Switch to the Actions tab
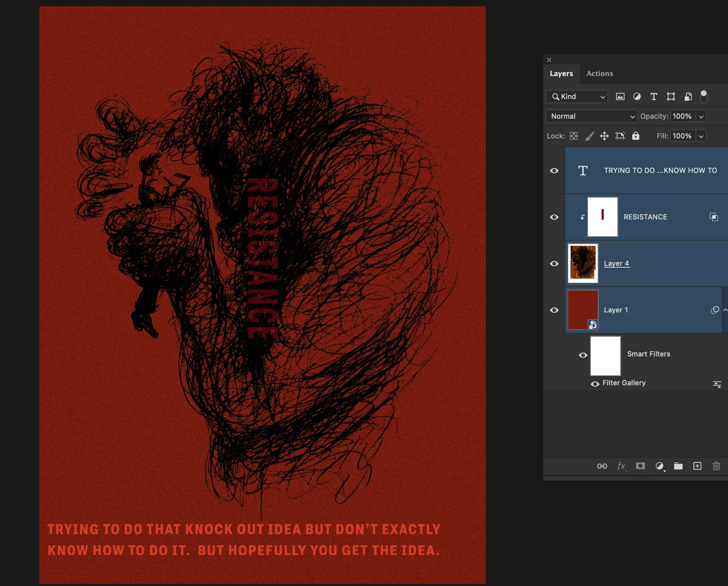 pos(600,74)
